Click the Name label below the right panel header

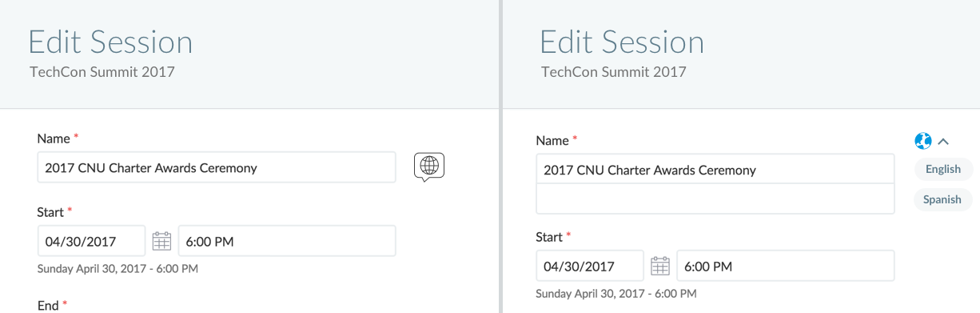(x=552, y=141)
